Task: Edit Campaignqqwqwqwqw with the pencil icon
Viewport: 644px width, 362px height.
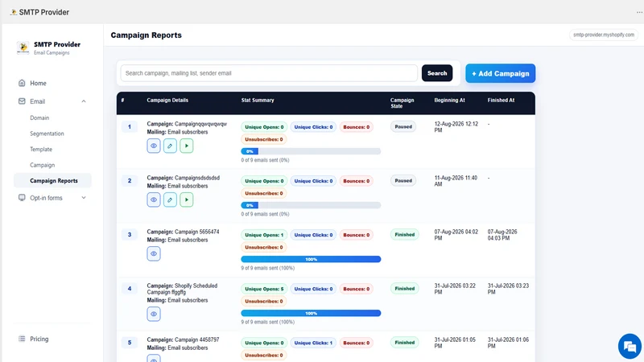Action: [x=170, y=146]
